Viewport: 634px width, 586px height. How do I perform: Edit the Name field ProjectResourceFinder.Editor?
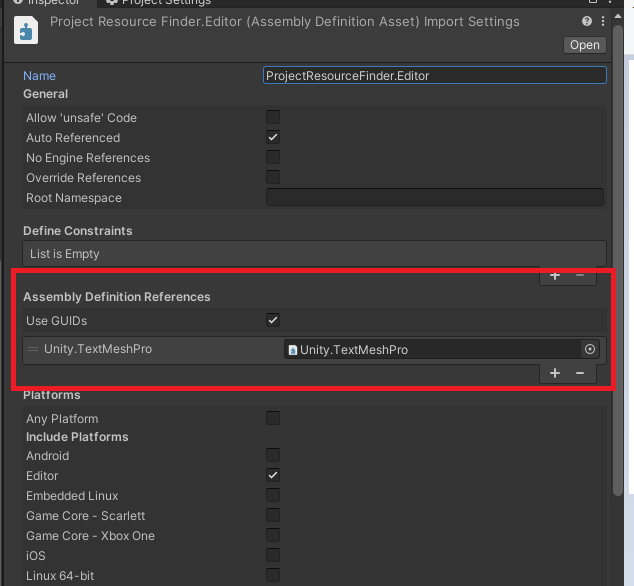(435, 76)
